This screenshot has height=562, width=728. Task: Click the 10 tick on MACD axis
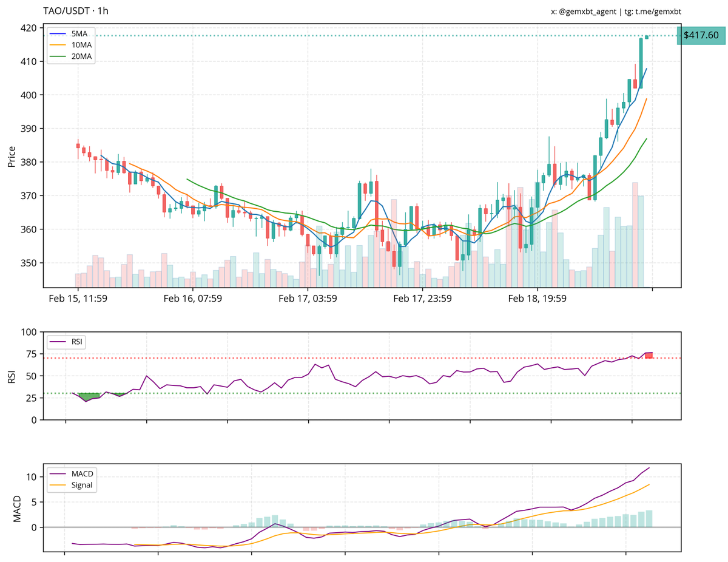[33, 477]
